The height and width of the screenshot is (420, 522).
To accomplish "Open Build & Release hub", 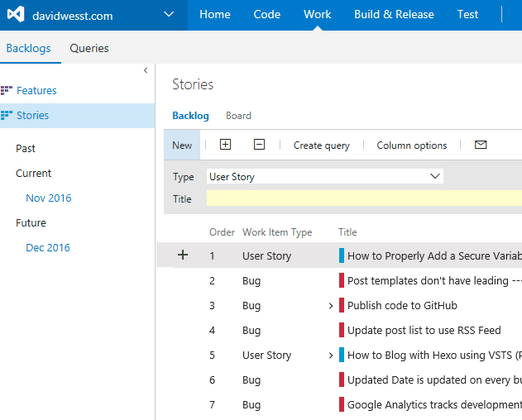I will point(394,14).
